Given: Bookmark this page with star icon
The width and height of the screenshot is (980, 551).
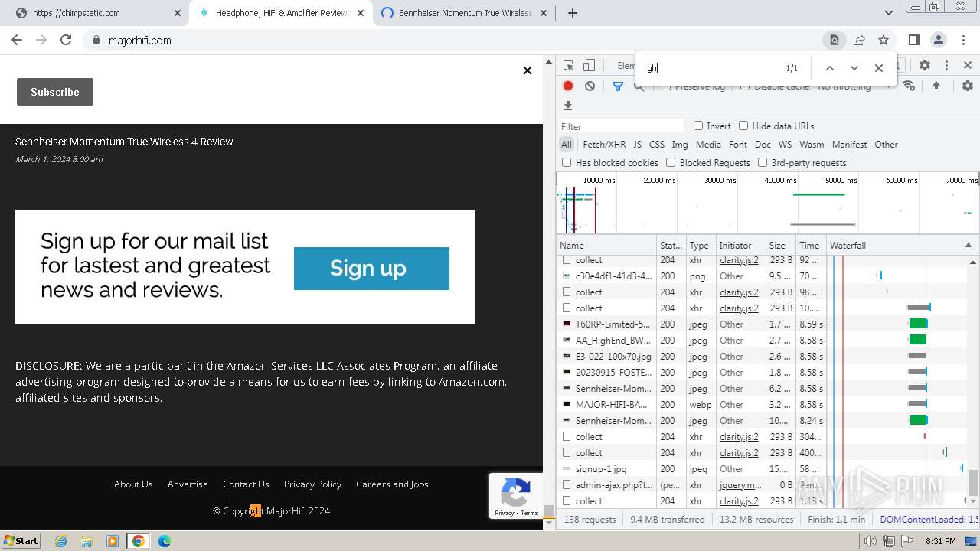Looking at the screenshot, I should coord(884,40).
